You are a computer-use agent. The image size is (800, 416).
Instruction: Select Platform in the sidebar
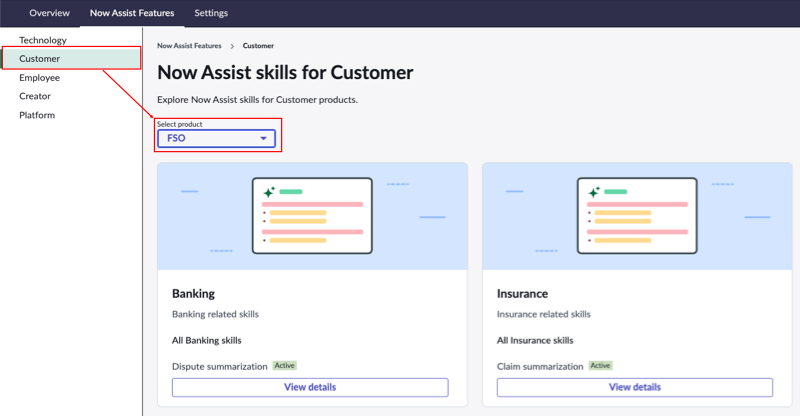coord(37,115)
